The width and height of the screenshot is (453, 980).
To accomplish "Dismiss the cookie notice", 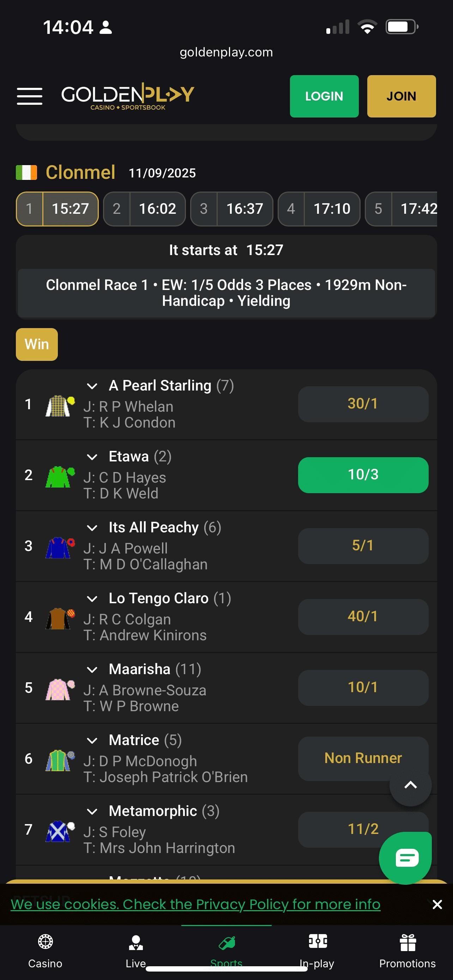I will coord(437,904).
